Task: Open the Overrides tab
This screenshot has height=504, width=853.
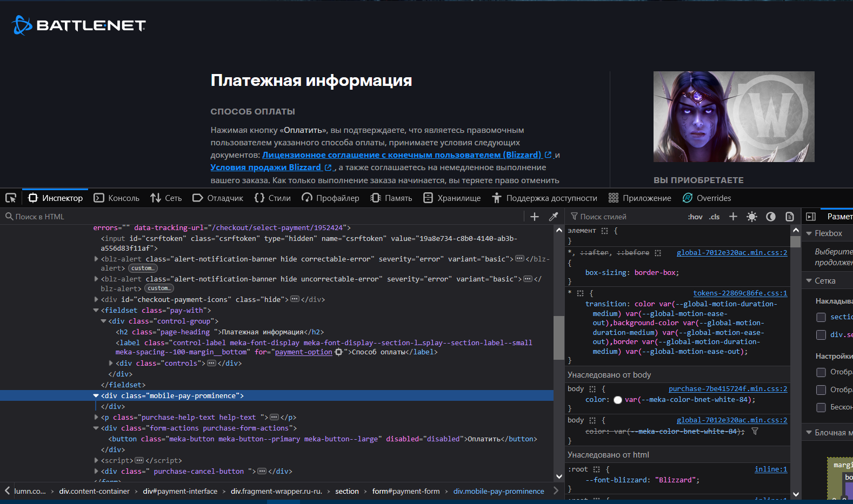Action: tap(707, 198)
